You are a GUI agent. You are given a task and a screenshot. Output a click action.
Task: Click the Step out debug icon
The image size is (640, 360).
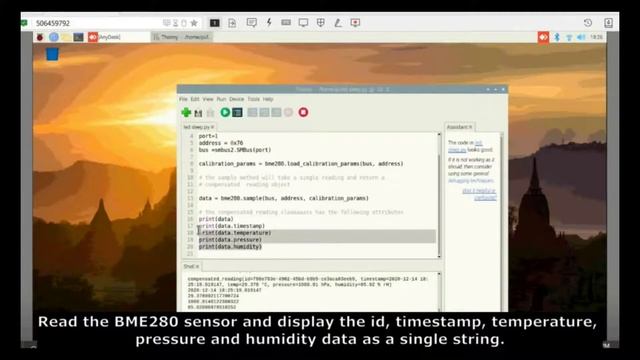[276, 112]
